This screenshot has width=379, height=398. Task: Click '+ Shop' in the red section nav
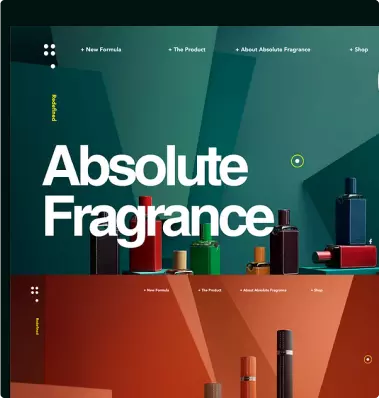point(317,290)
